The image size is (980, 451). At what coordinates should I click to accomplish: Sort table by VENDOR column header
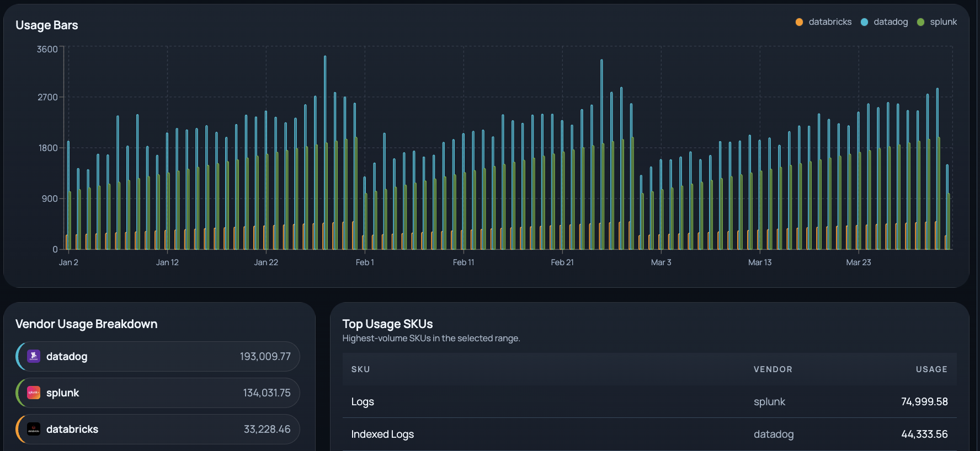pyautogui.click(x=773, y=369)
